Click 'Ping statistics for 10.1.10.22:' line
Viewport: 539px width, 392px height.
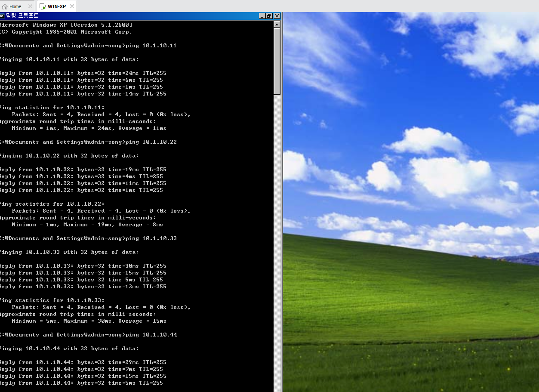52,204
